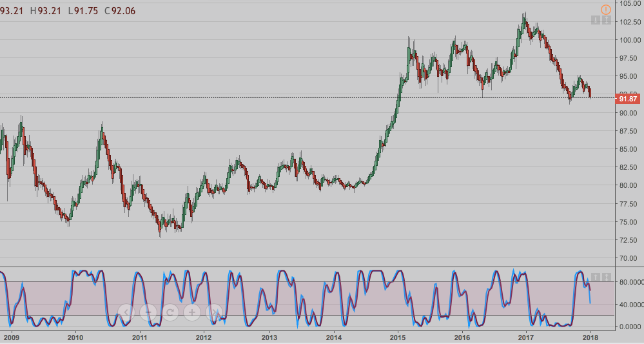This screenshot has width=644, height=344.
Task: Click the 75.00 price axis value
Action: click(x=630, y=222)
